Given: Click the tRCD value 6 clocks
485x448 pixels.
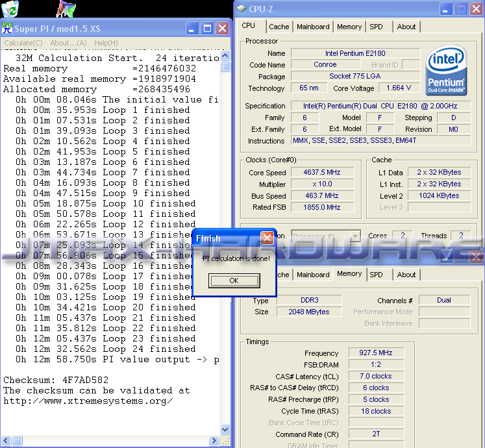Looking at the screenshot, I should [x=376, y=388].
